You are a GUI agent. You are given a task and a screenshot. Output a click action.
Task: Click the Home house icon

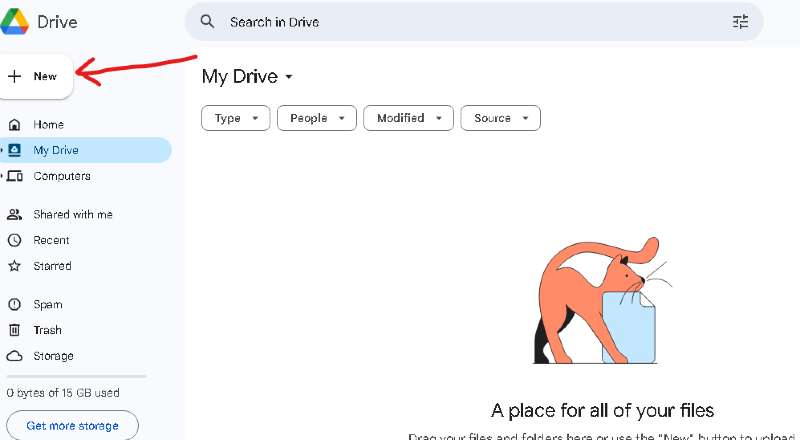[x=15, y=125]
